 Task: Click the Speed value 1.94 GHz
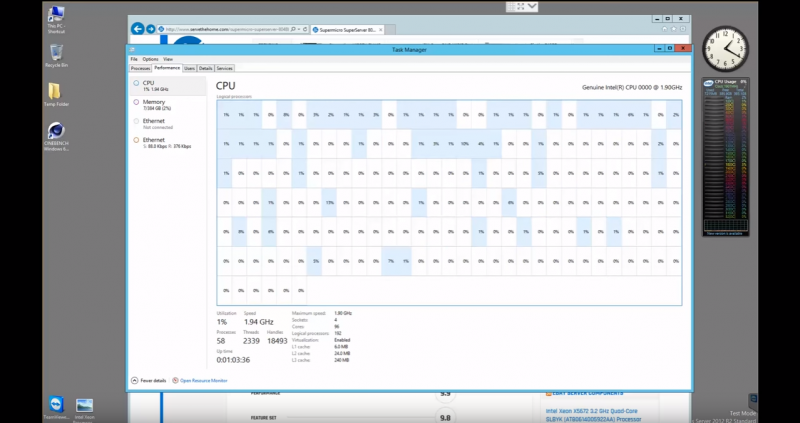coord(259,322)
